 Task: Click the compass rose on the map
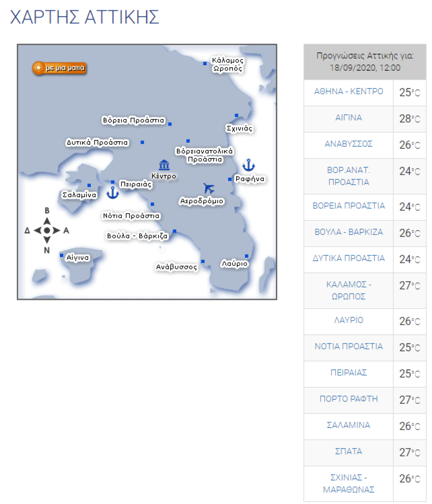(x=47, y=230)
